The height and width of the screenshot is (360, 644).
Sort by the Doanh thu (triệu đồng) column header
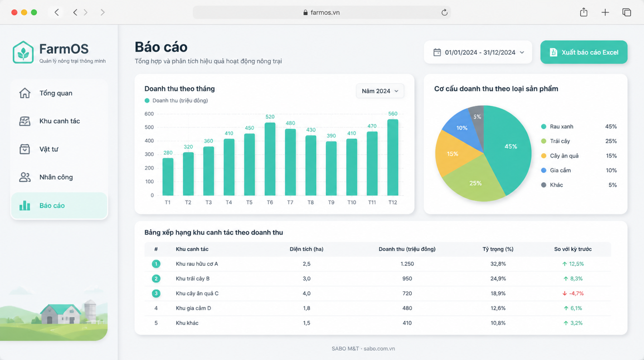407,249
